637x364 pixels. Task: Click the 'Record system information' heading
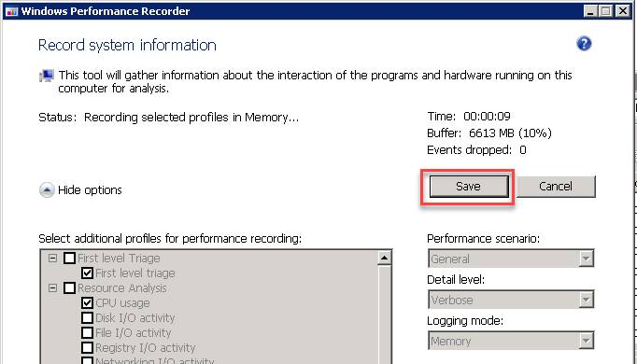(127, 45)
